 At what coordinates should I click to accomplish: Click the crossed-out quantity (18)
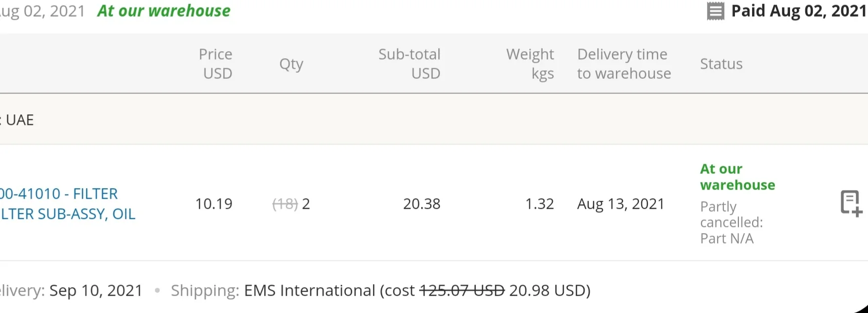coord(285,204)
